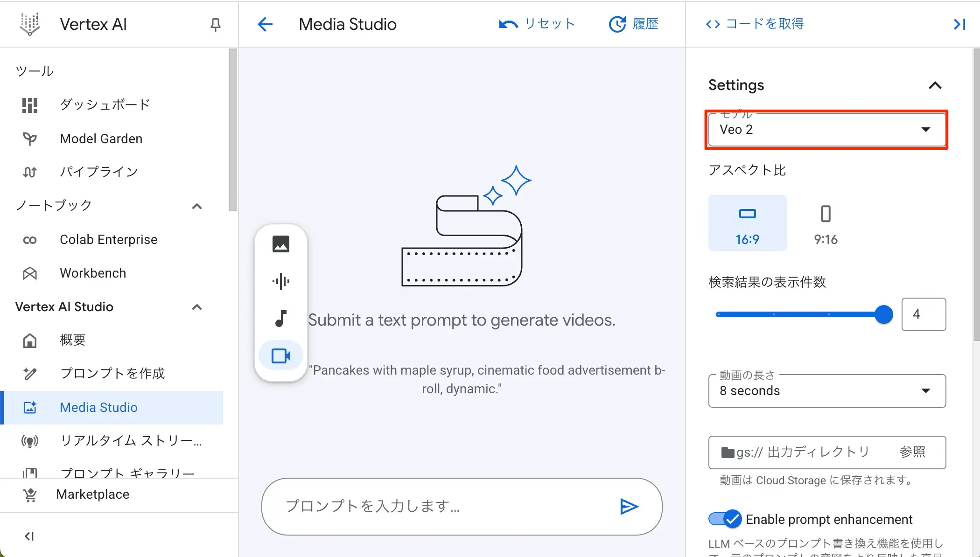Select the Media Studio sidebar entry
980x557 pixels.
(112, 407)
